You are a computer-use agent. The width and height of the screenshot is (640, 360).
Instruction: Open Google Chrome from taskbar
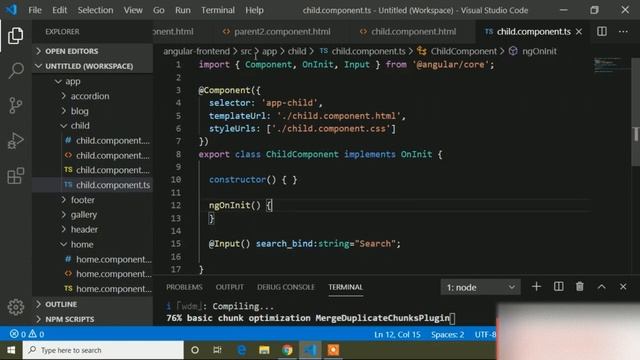click(287, 350)
